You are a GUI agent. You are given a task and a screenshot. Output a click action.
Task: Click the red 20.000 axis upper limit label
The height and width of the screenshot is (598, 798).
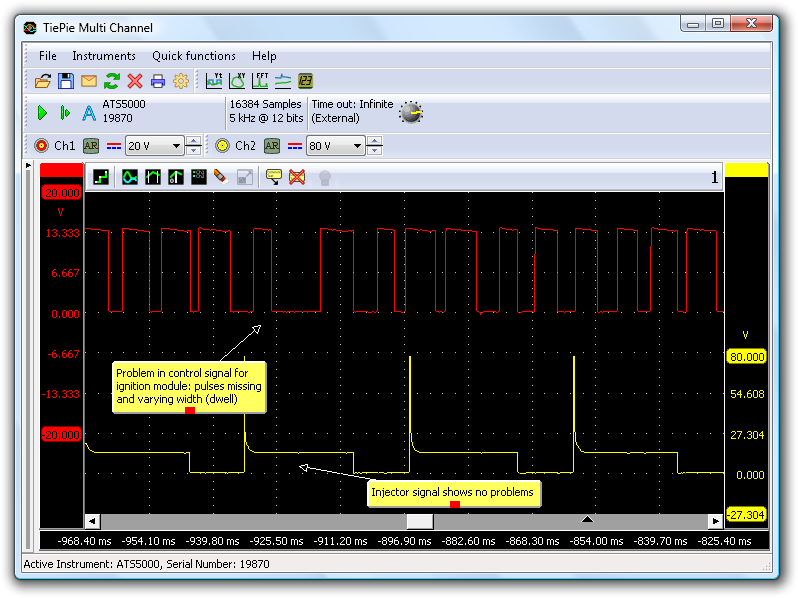point(62,193)
